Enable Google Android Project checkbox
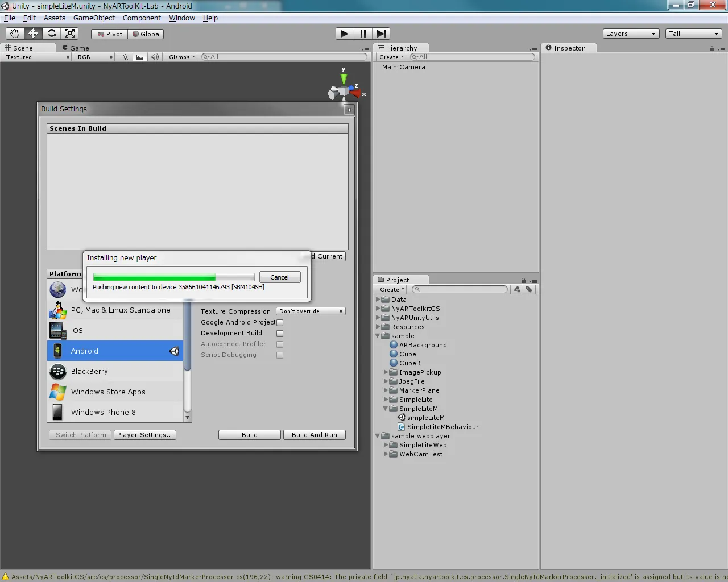 pos(280,323)
